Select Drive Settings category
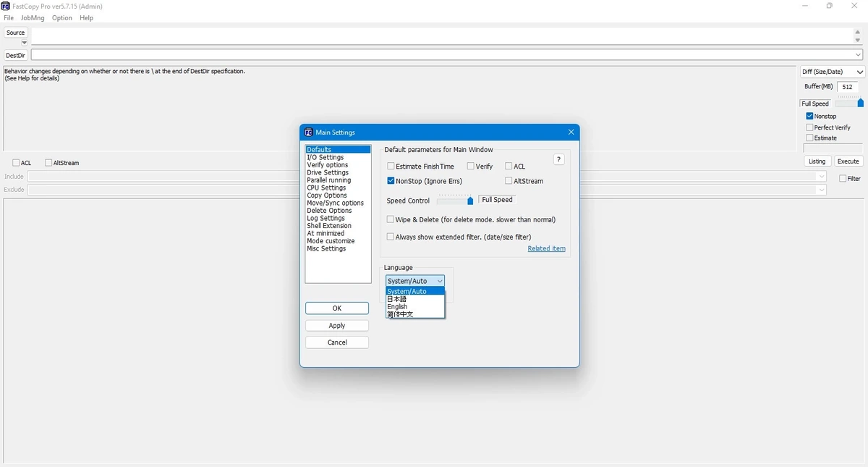Screen dimensions: 868x467 click(338, 172)
